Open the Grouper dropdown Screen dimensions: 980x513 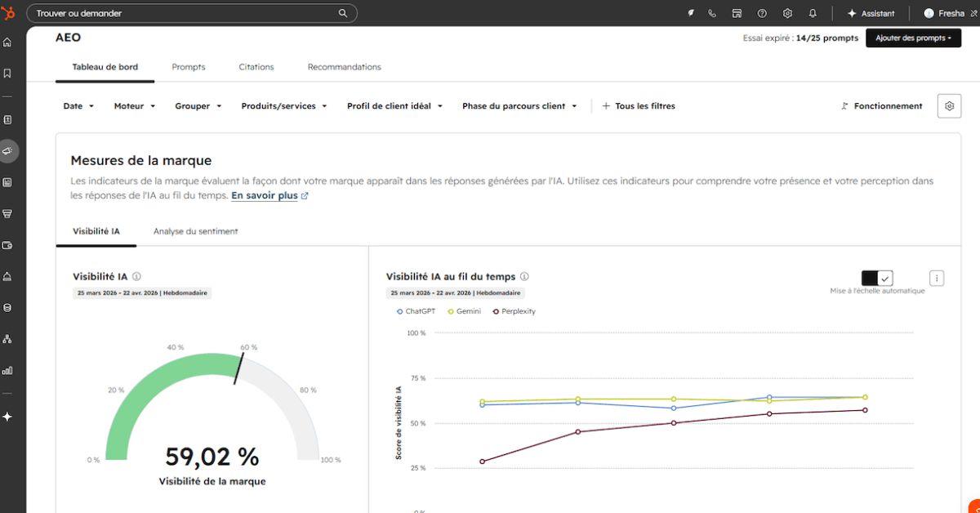pos(198,106)
